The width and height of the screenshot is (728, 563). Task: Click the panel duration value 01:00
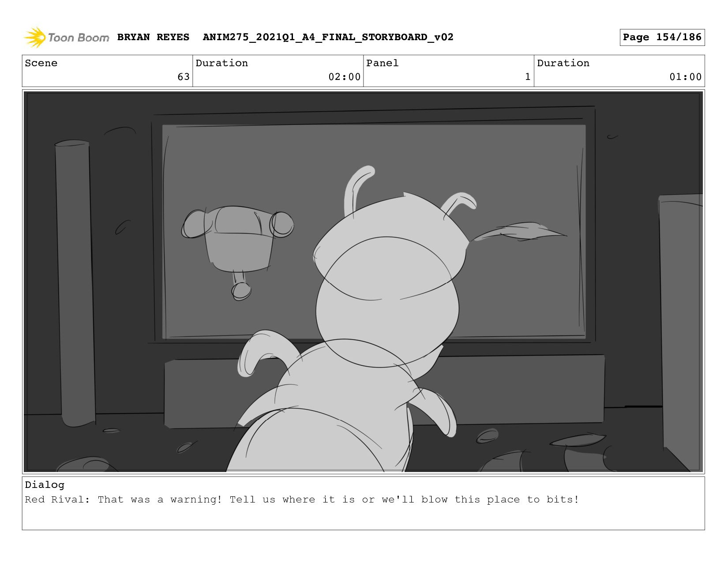[685, 77]
